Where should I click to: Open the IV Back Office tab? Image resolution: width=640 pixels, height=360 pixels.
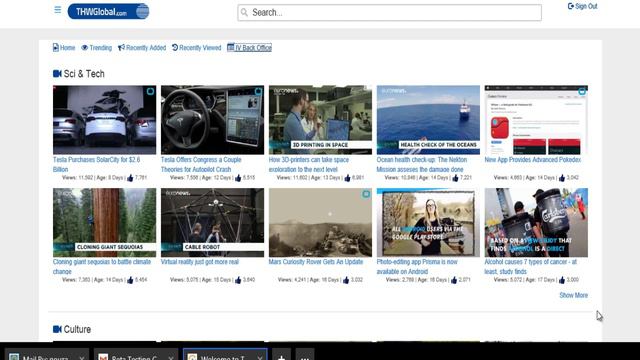[249, 48]
